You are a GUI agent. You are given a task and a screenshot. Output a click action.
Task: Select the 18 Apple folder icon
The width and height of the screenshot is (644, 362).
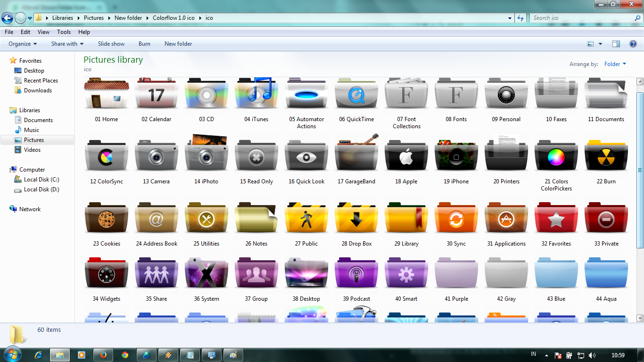(406, 156)
